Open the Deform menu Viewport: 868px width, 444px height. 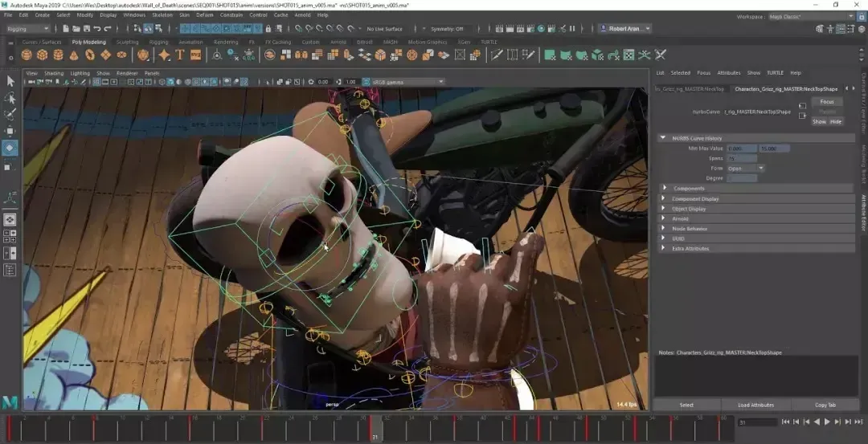coord(204,15)
